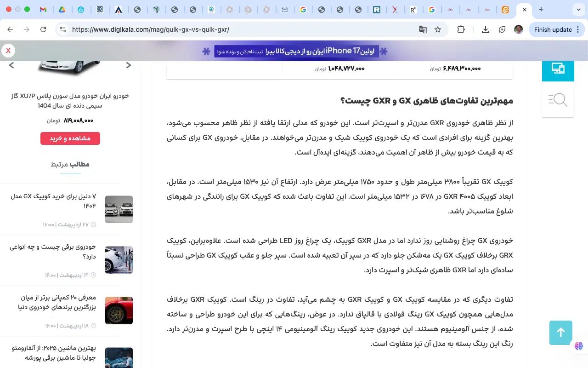Click price ۶,۴۸۹,۳۰۰,۰۰۰ تومان
Screen dimensions: 588x368
pyautogui.click(x=455, y=69)
